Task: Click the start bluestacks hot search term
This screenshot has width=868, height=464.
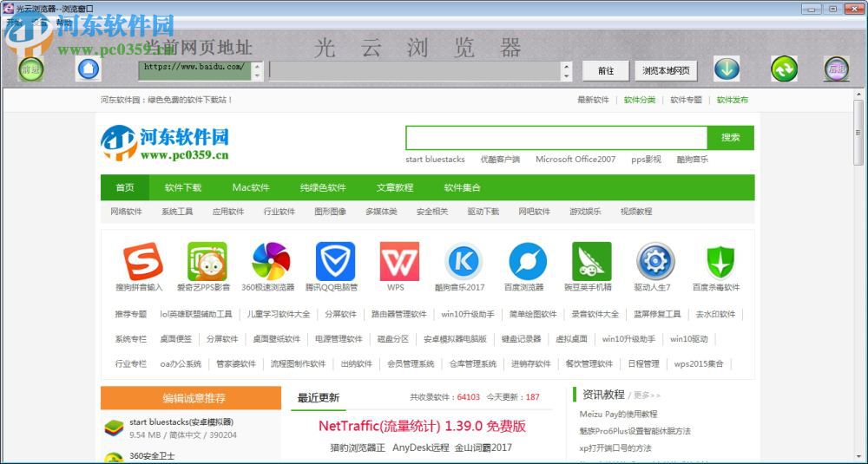Action: (435, 160)
